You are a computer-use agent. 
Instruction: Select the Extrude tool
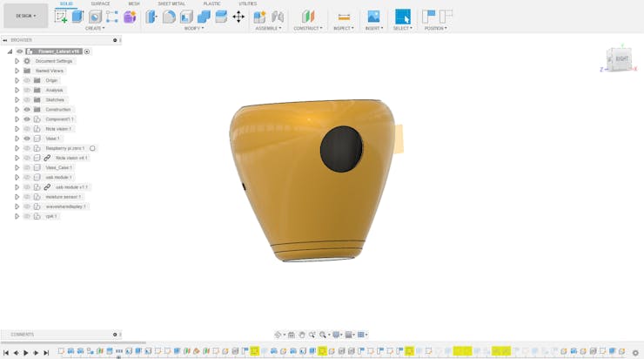click(77, 17)
